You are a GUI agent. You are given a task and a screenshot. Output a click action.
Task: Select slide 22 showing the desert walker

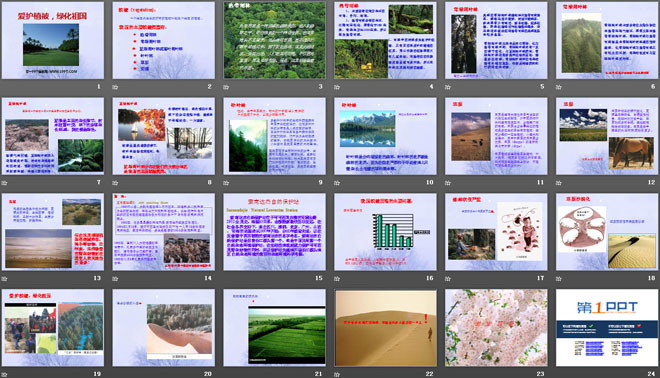point(385,327)
